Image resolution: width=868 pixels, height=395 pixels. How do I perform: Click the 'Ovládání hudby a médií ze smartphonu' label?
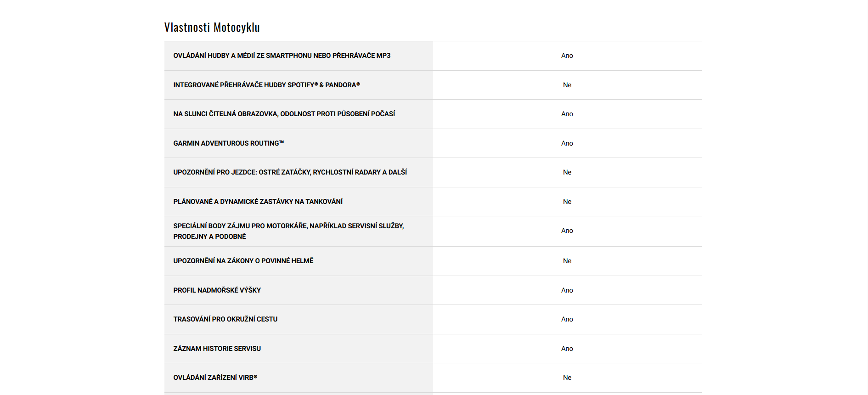pos(282,56)
